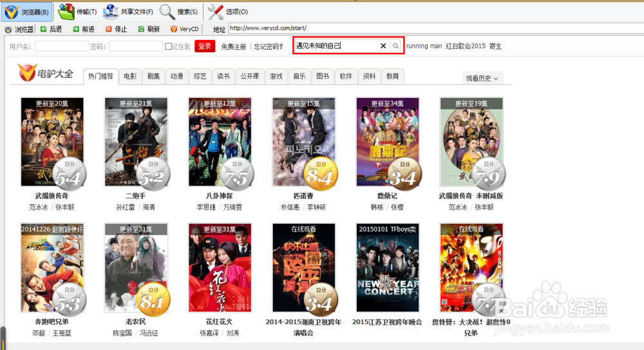Screen dimensions: 644x350
Task: Click the magnifier search submit icon
Action: 395,46
